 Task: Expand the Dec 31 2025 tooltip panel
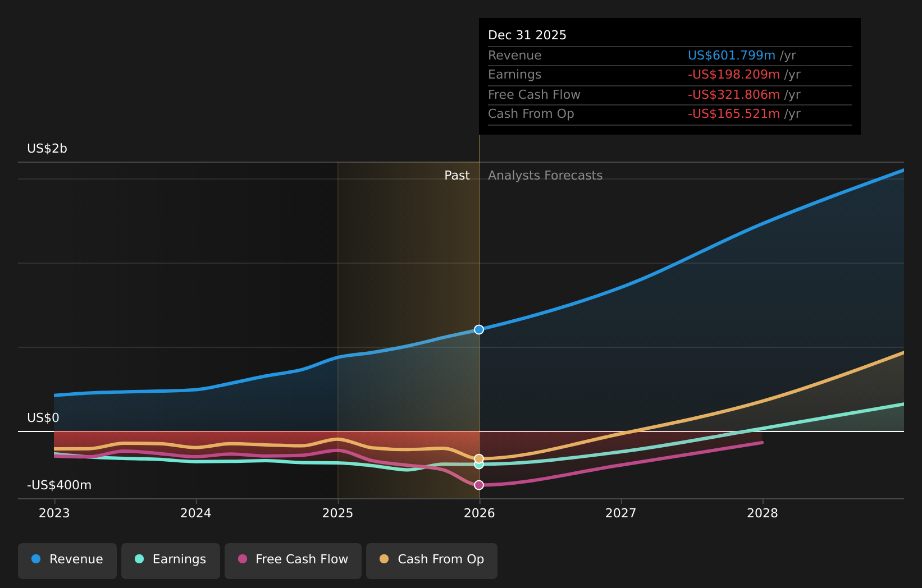pyautogui.click(x=669, y=76)
